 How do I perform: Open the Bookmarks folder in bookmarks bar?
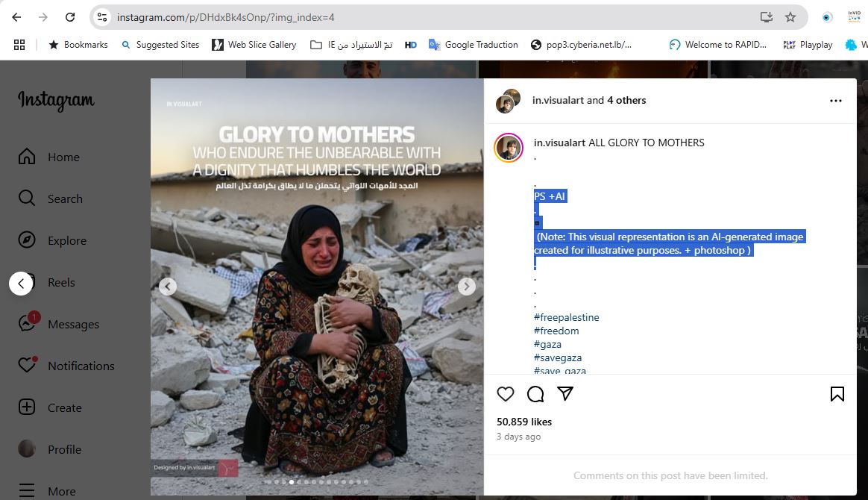click(x=78, y=45)
